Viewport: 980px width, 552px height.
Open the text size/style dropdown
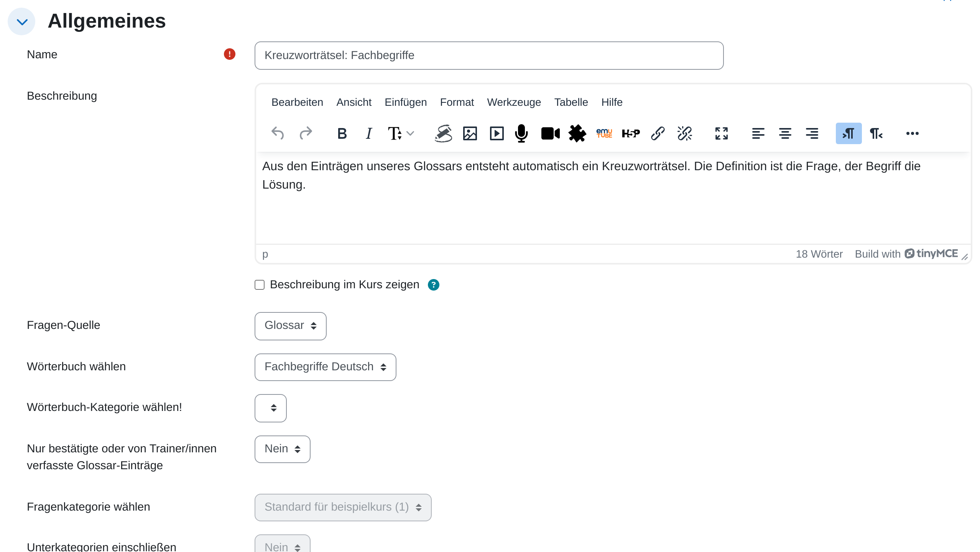pyautogui.click(x=401, y=133)
